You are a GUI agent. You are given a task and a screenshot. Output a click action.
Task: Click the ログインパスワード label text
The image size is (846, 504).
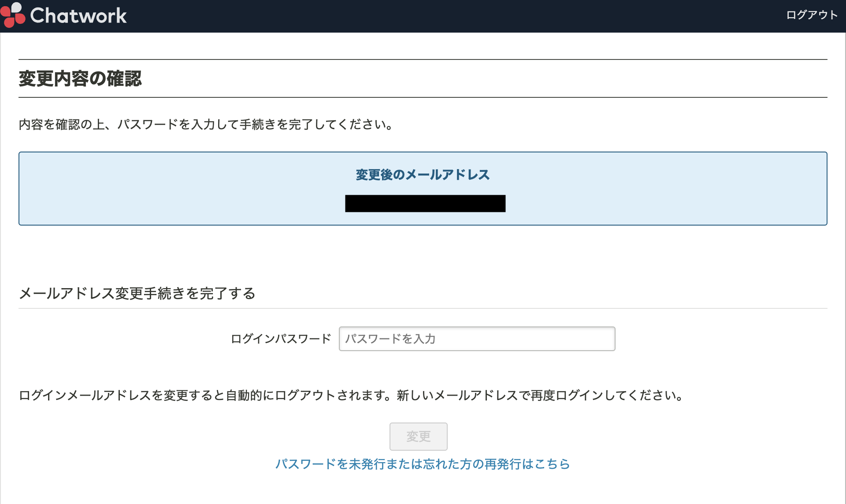[281, 339]
